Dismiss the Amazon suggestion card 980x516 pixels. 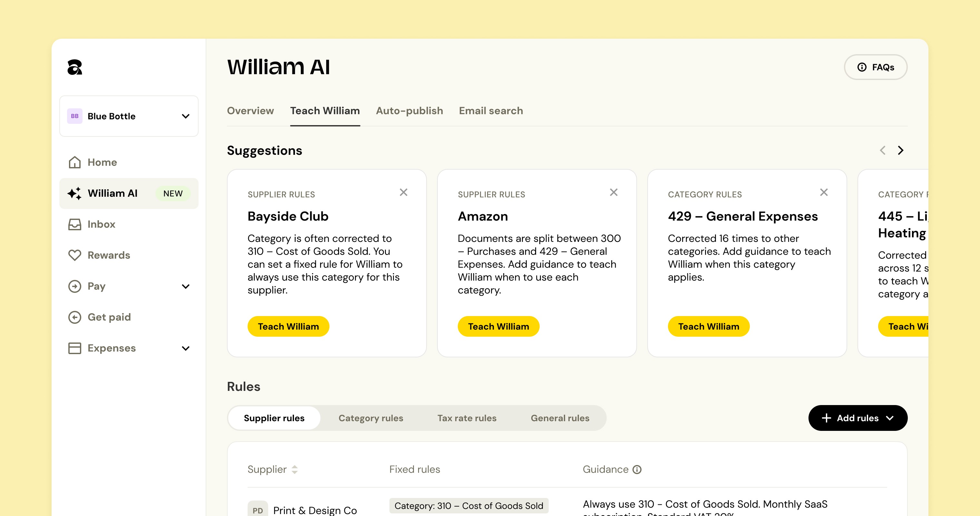pos(614,193)
